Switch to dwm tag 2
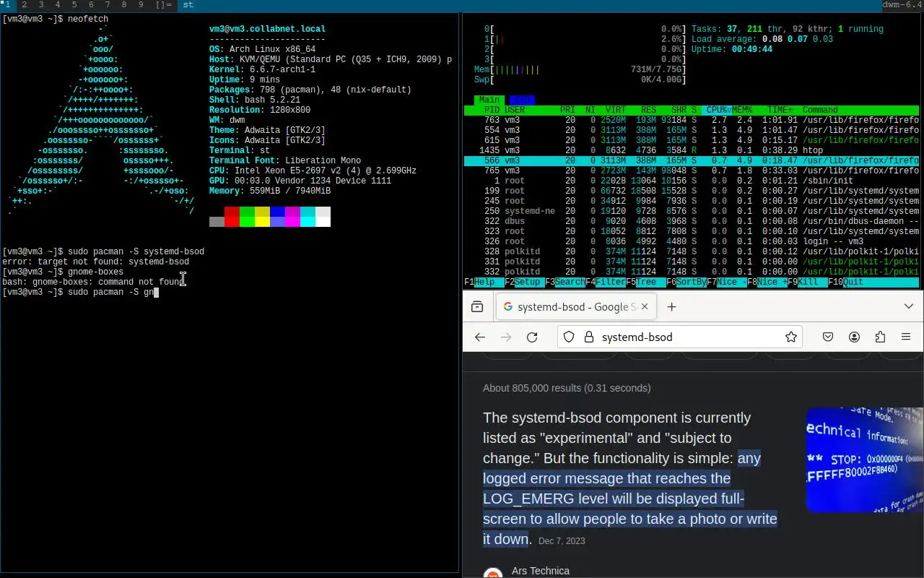The image size is (924, 578). (25, 4)
